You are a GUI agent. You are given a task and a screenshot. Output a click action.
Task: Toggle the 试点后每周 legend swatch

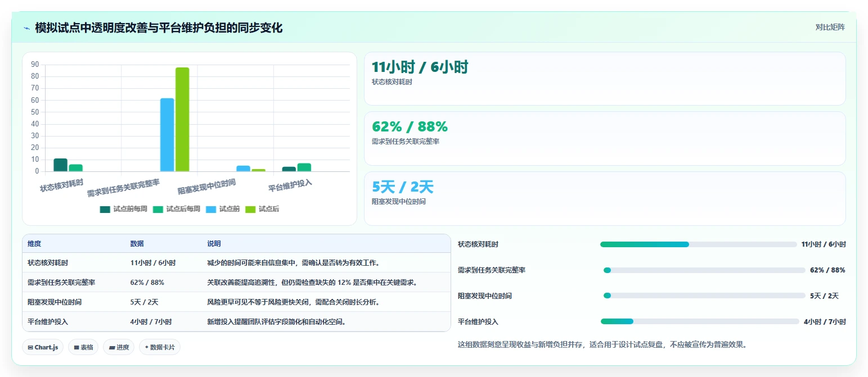tap(158, 209)
